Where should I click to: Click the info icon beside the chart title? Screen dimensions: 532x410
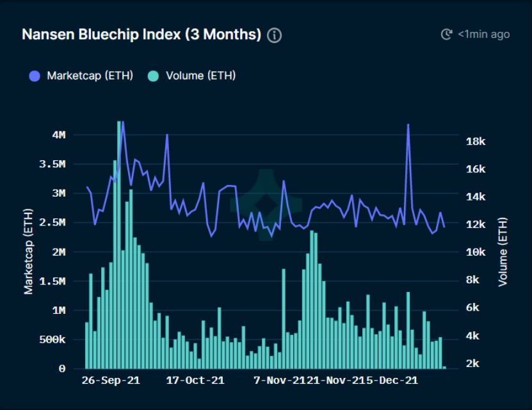click(x=274, y=35)
